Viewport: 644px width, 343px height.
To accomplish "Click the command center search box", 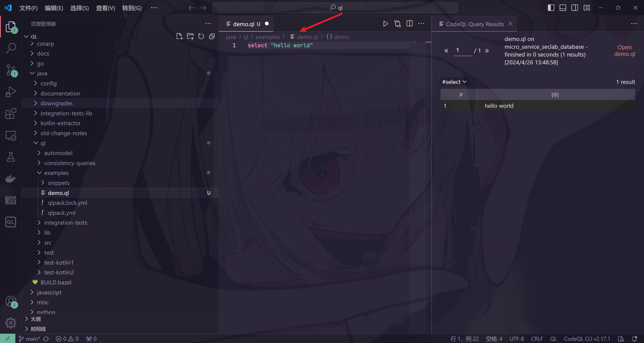I will pyautogui.click(x=335, y=8).
